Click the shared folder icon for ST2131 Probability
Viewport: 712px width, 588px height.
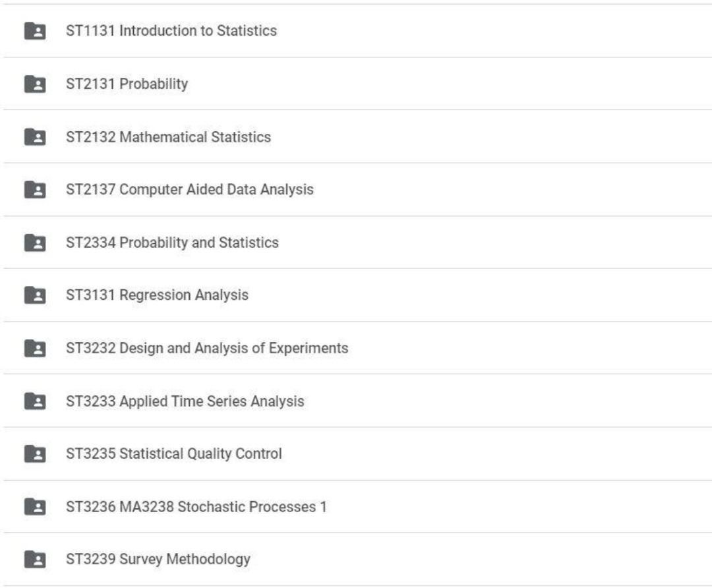[x=35, y=84]
